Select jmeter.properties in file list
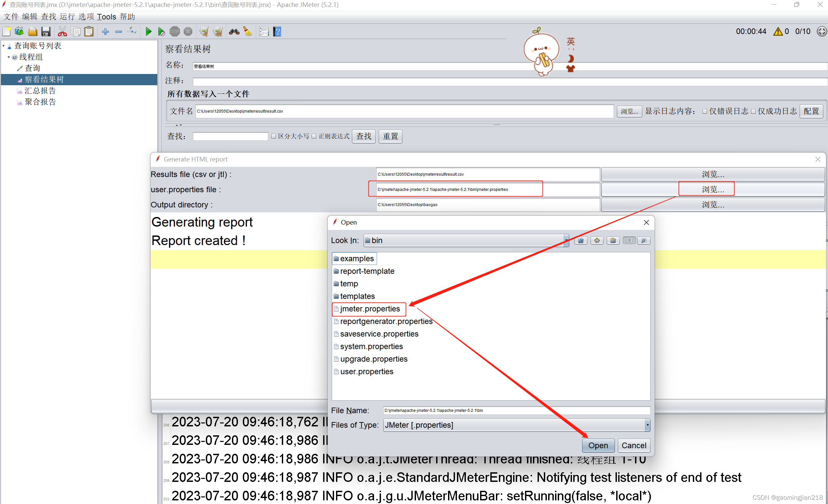Viewport: 828px width, 504px height. 370,309
